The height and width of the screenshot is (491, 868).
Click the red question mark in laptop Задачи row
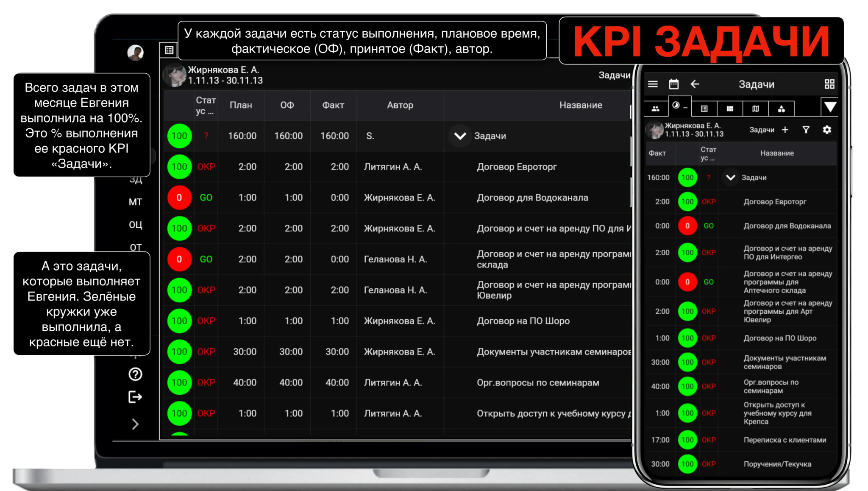click(x=206, y=136)
